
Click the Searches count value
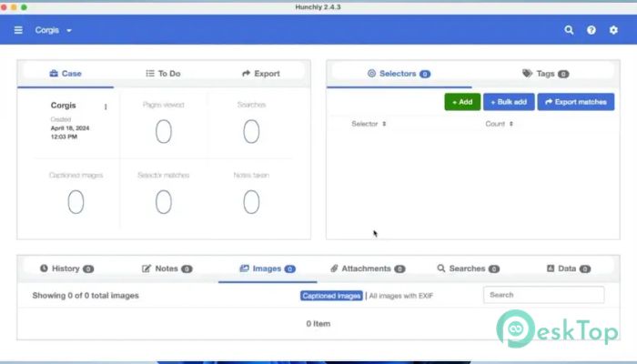point(251,131)
